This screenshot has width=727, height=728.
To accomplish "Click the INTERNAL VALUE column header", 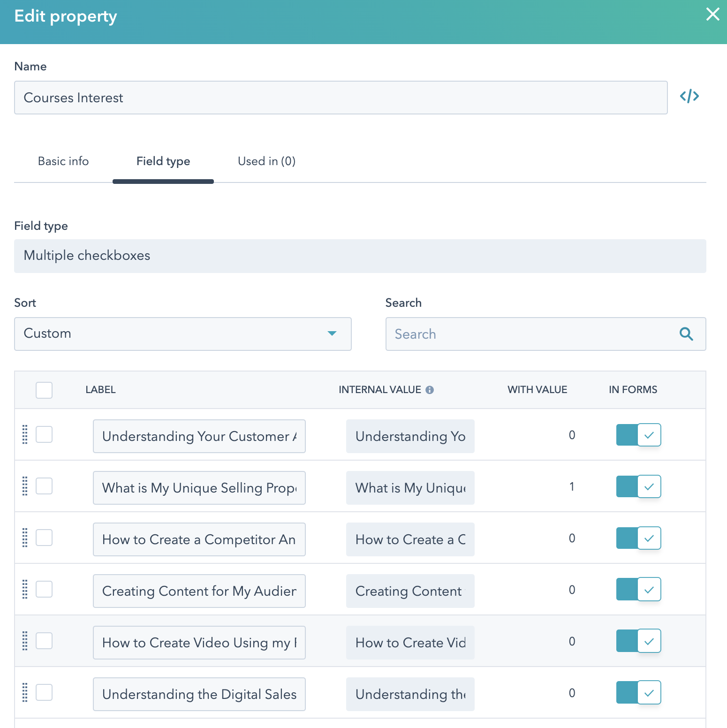I will click(x=380, y=390).
